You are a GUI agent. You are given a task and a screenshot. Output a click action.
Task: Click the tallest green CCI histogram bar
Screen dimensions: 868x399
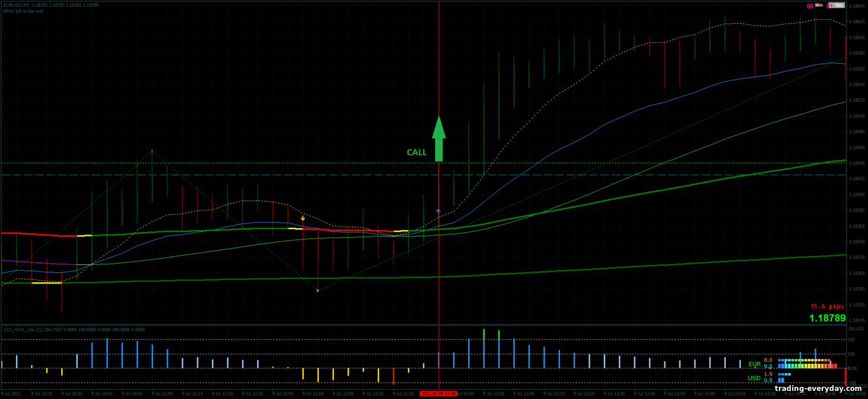(x=484, y=348)
